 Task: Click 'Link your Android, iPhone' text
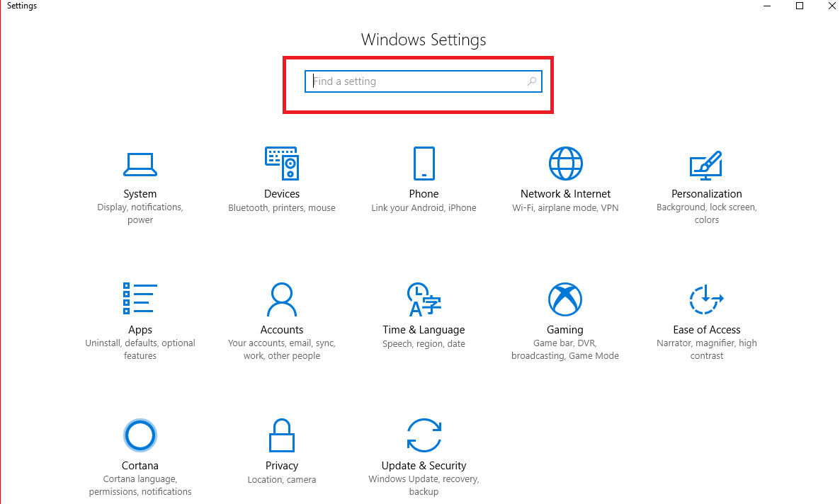pos(424,208)
